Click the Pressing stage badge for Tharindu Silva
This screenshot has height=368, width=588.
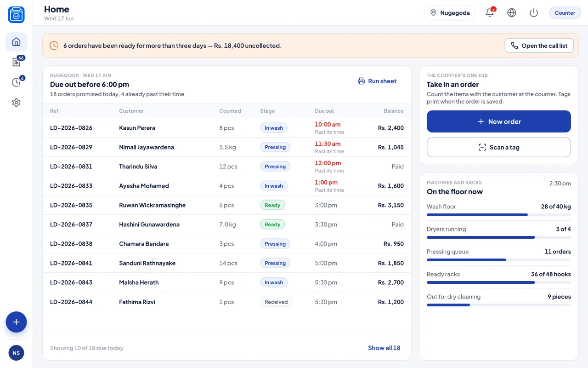275,167
